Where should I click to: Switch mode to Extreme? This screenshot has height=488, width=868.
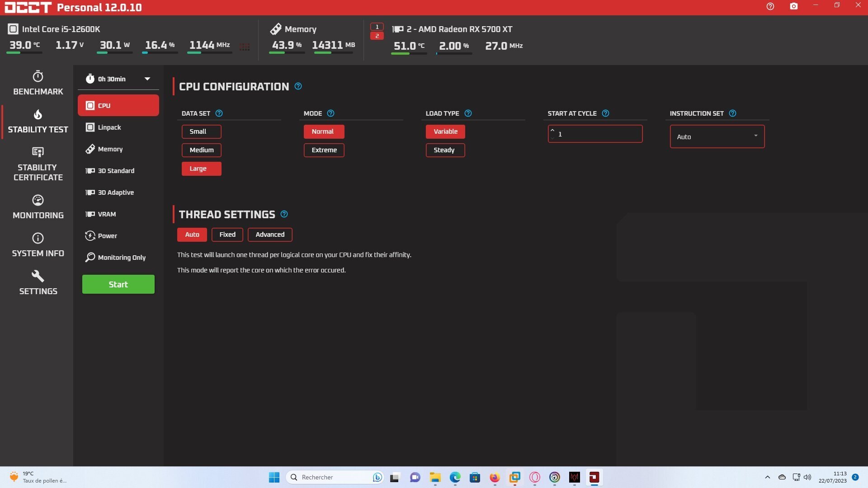pyautogui.click(x=324, y=150)
